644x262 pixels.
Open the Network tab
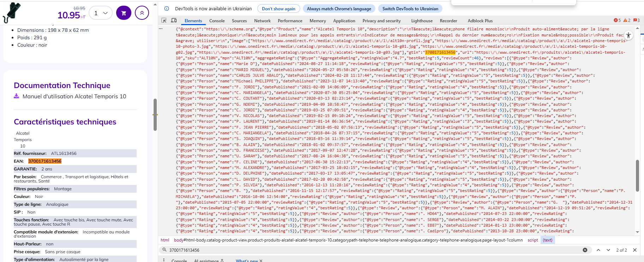tap(262, 21)
